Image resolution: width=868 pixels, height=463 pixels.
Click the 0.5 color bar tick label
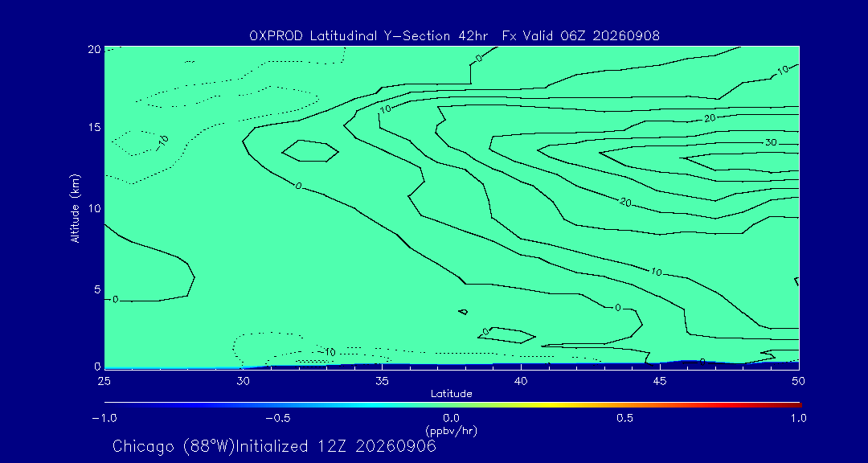coord(625,418)
